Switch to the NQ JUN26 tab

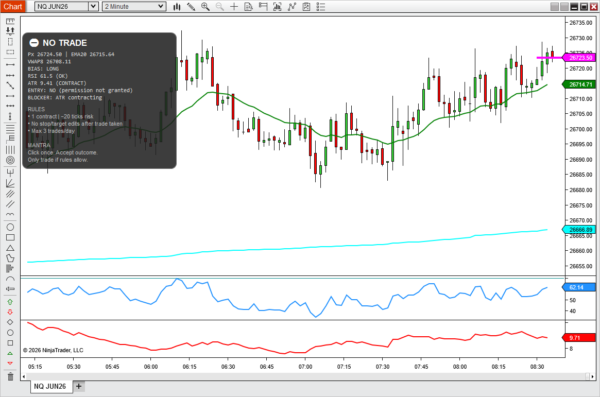[50, 386]
